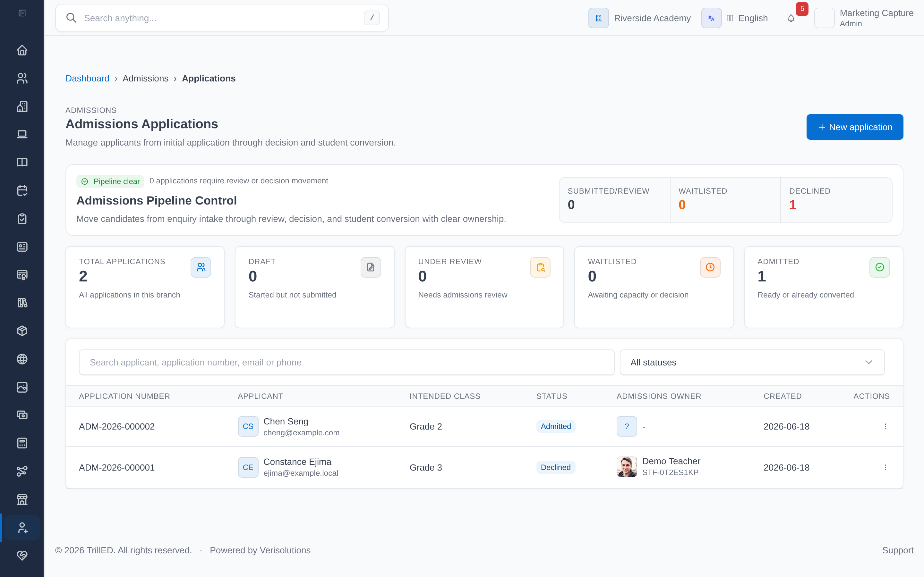Open the image gallery sidebar icon

(x=22, y=387)
